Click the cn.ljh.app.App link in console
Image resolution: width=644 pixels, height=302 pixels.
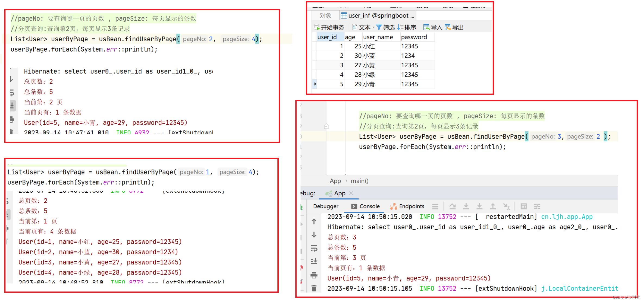pyautogui.click(x=567, y=217)
